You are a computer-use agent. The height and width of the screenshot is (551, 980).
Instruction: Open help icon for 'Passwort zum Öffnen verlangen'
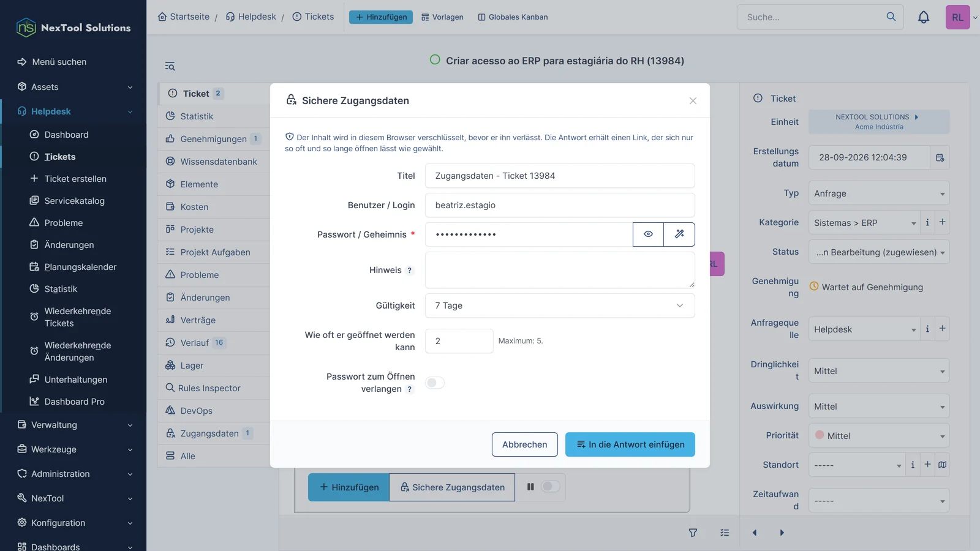pos(410,389)
